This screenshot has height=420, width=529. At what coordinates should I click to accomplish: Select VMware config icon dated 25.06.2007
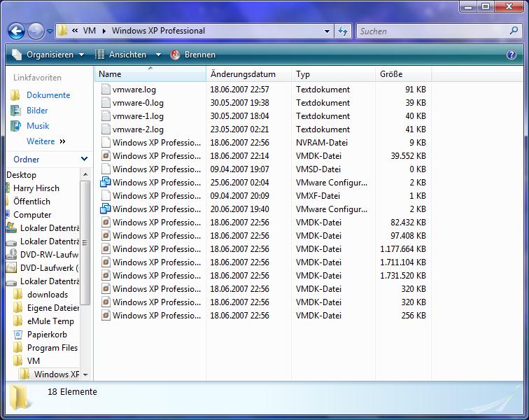[106, 182]
